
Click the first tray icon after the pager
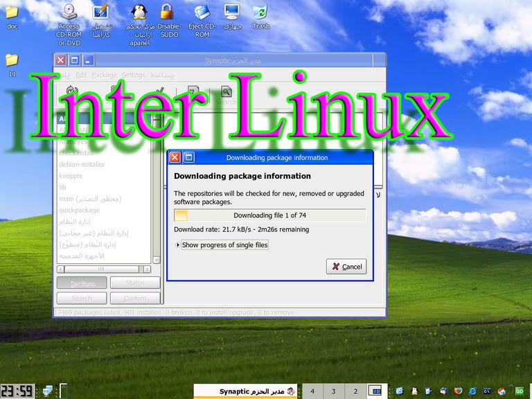400,391
